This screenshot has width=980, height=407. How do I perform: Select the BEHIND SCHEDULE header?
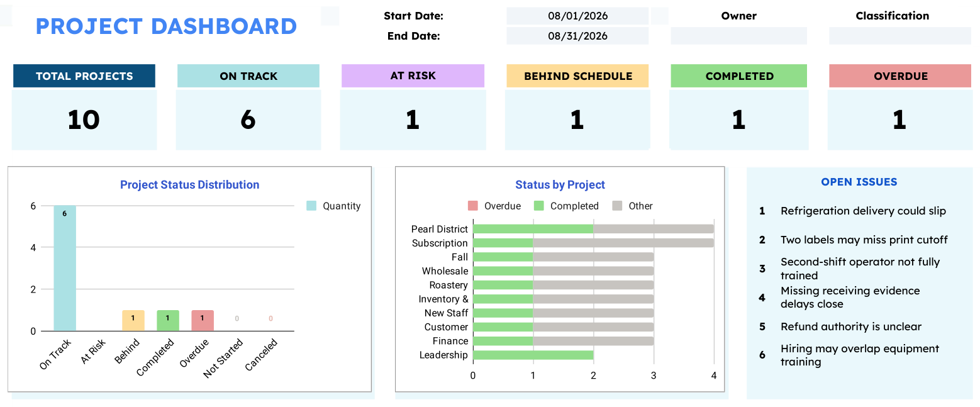coord(577,76)
